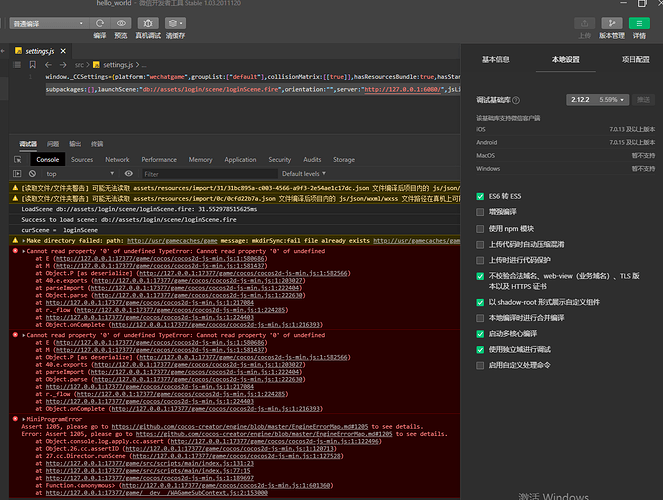Switch to the 终端 panel tab
The width and height of the screenshot is (663, 500).
[x=97, y=144]
